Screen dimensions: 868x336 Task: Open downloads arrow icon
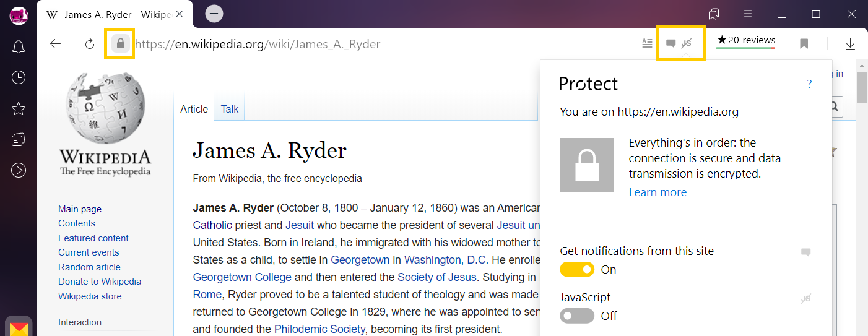pos(850,44)
